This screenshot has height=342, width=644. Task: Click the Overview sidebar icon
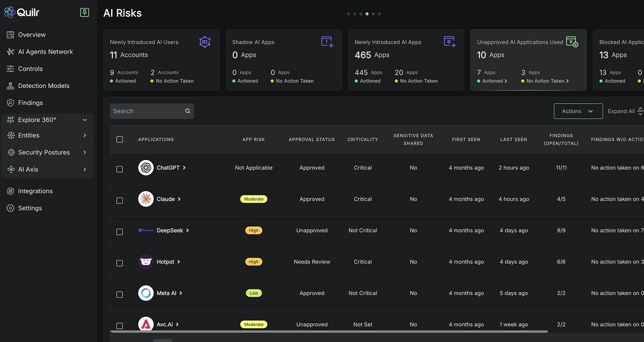10,35
